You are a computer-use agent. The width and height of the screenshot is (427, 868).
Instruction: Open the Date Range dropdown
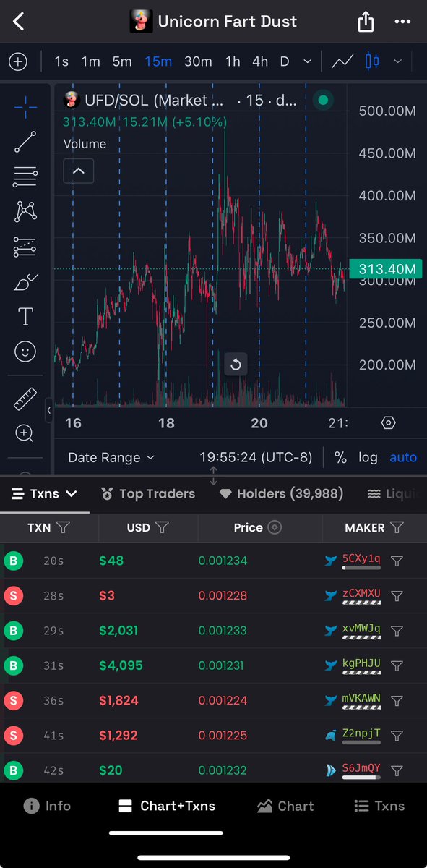coord(111,457)
